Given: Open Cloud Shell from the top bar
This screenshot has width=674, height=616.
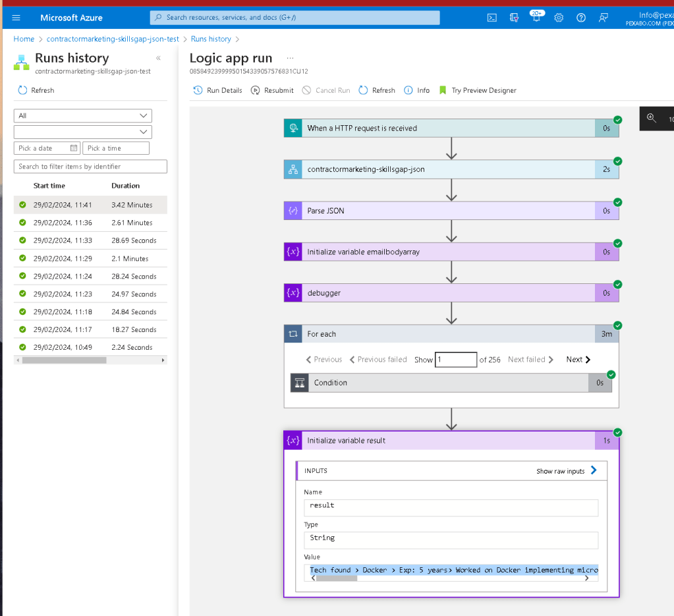Looking at the screenshot, I should [x=491, y=18].
